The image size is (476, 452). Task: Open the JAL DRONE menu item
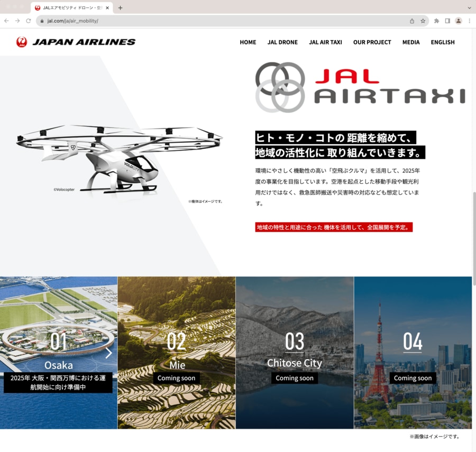(282, 42)
